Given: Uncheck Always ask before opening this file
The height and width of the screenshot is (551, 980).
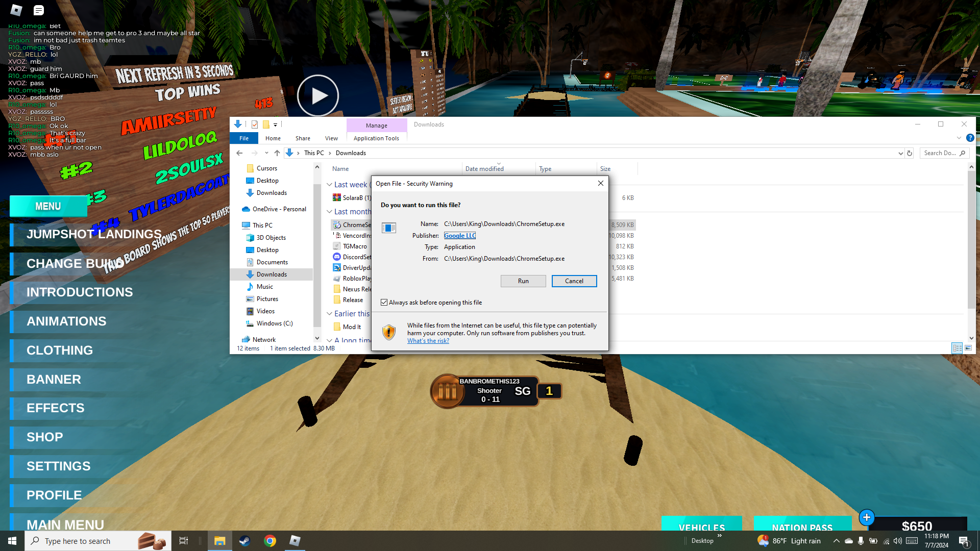Looking at the screenshot, I should (x=384, y=303).
